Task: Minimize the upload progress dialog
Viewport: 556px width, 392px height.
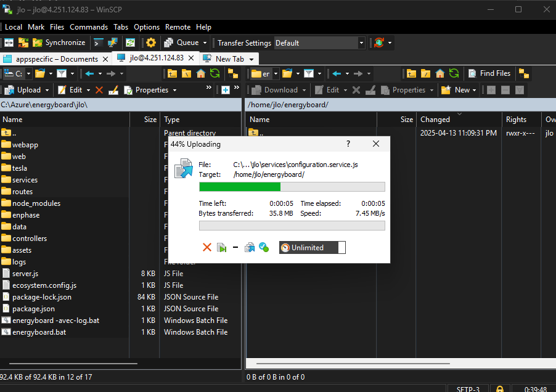Action: [x=235, y=247]
